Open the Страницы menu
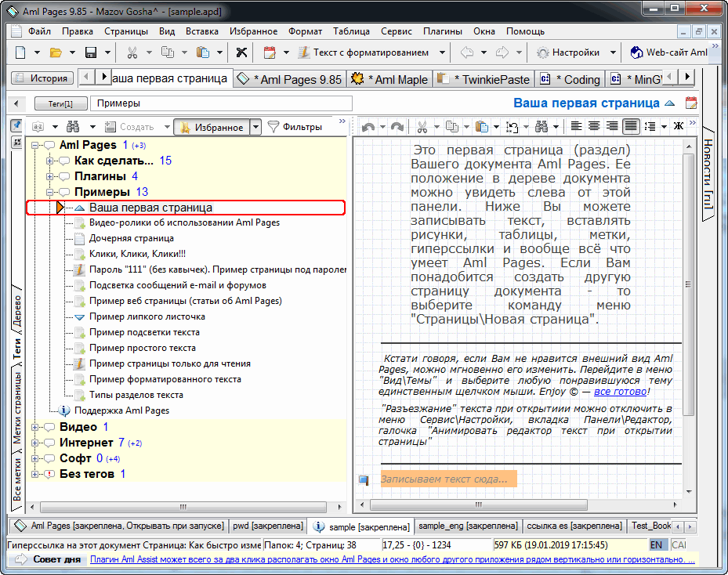 126,31
